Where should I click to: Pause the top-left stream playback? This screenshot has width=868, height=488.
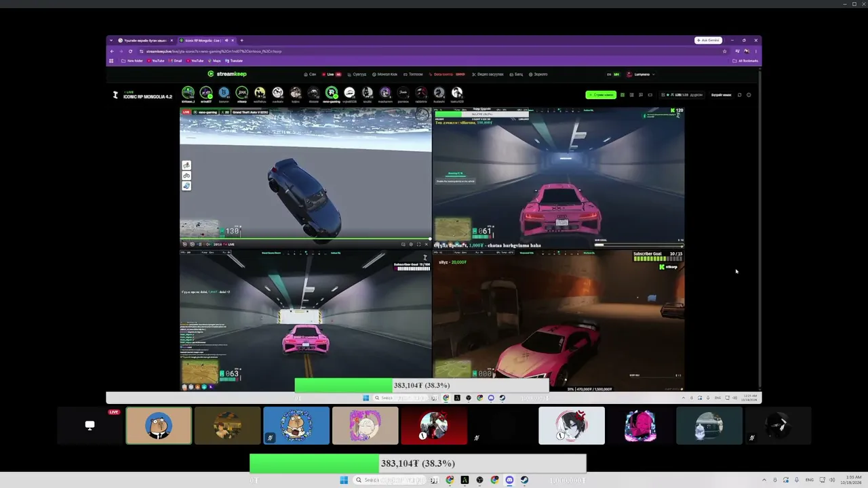[x=199, y=245]
